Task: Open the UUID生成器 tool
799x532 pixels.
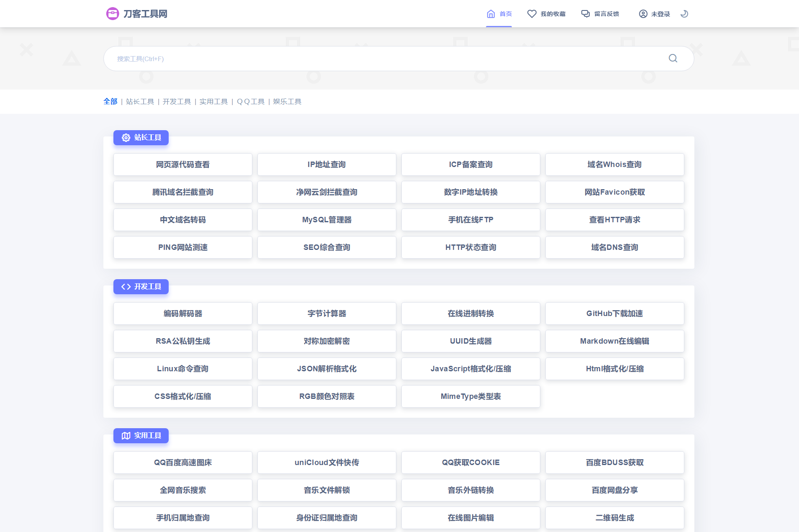Action: (471, 341)
